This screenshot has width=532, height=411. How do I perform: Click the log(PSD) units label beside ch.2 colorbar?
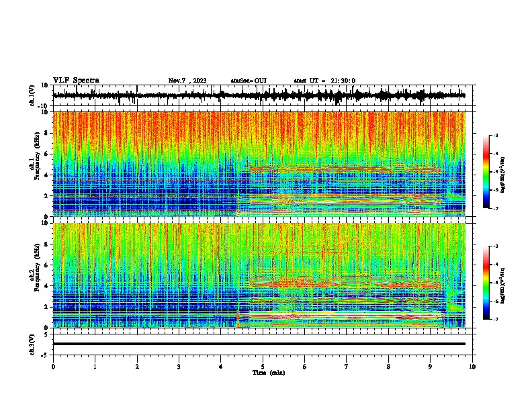(503, 285)
